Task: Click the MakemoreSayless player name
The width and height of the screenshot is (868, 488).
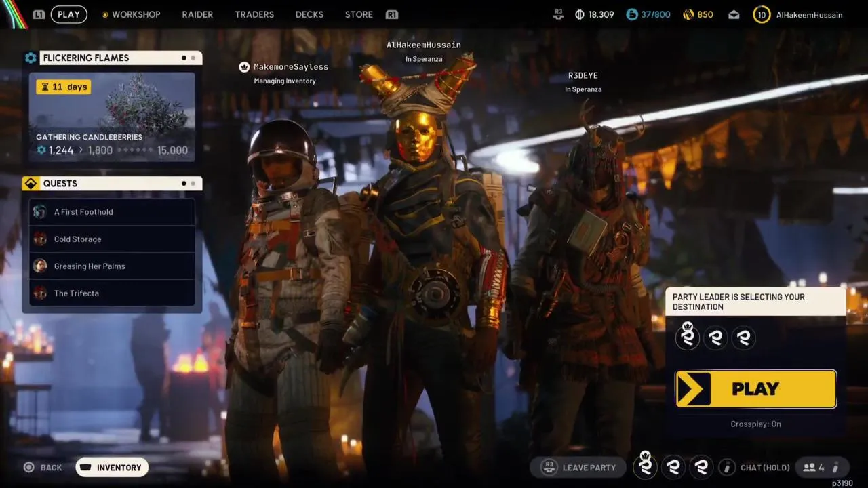Action: point(290,66)
